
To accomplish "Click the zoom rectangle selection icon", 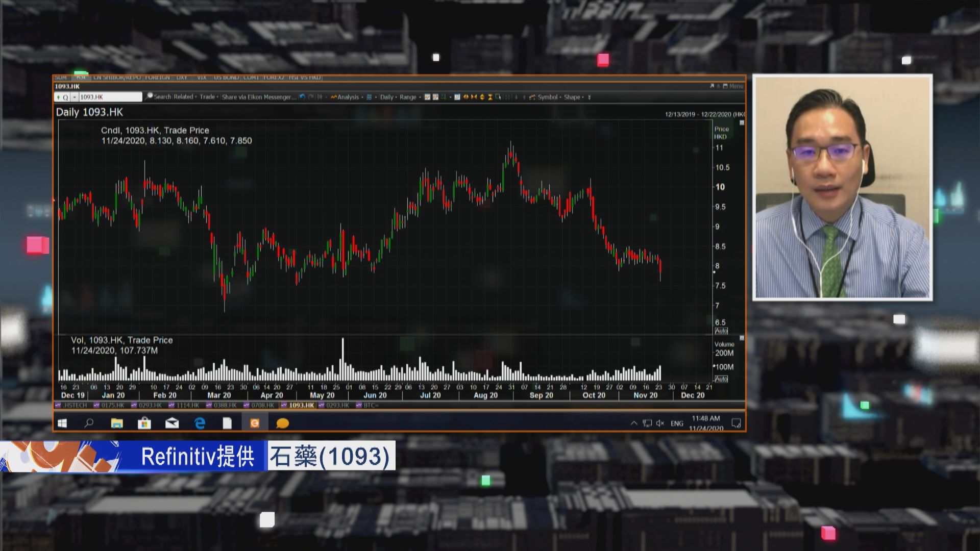I will (498, 97).
